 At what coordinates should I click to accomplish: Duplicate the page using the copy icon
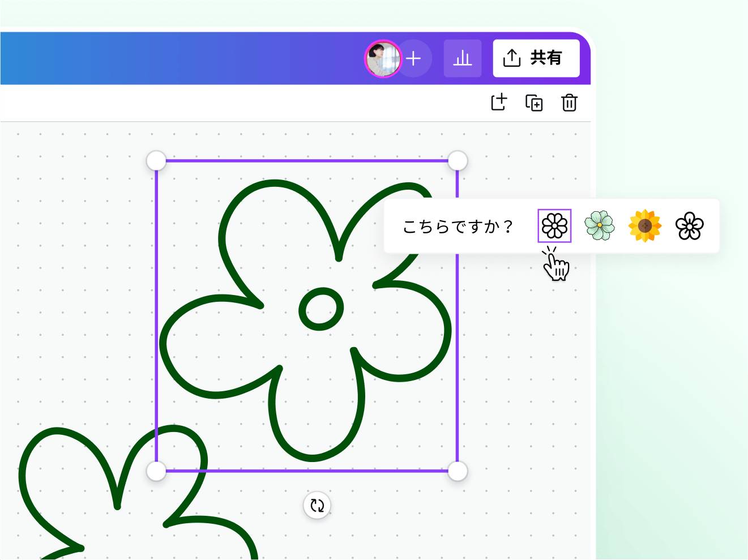[x=534, y=103]
